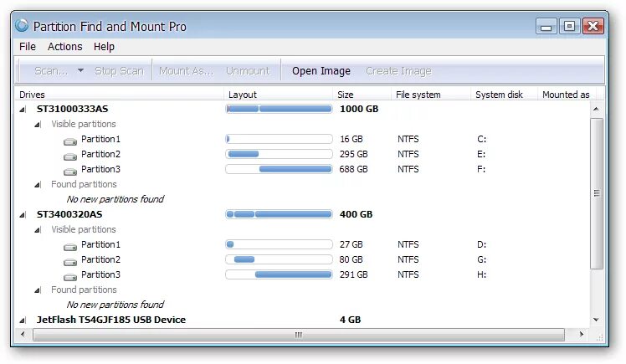The width and height of the screenshot is (626, 364).
Task: Click layout bar of 80 GB partition
Action: point(279,259)
